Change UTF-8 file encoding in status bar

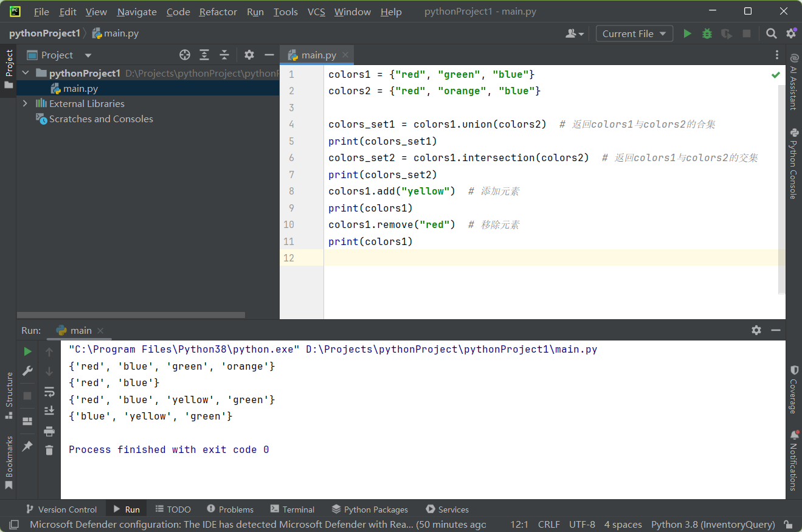tap(582, 525)
